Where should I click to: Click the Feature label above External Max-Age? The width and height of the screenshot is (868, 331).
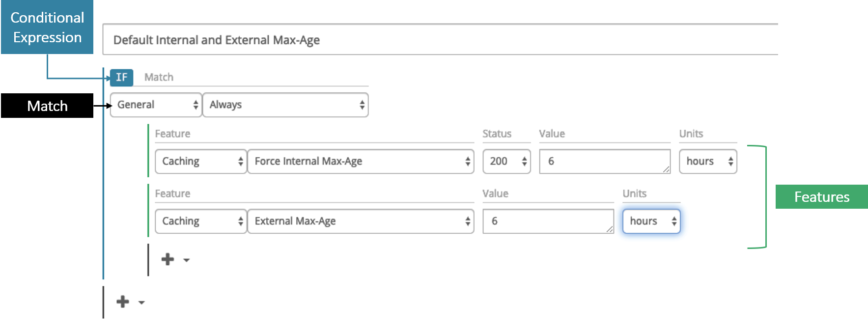point(172,193)
